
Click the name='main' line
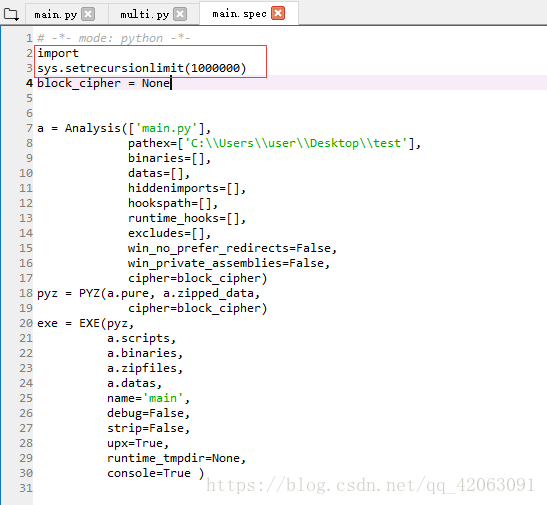[x=149, y=398]
